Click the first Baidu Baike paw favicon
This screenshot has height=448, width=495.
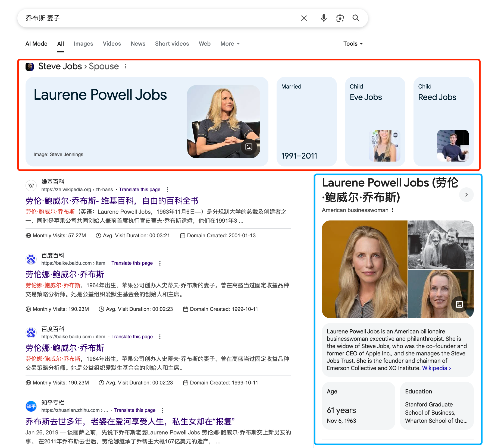(31, 259)
